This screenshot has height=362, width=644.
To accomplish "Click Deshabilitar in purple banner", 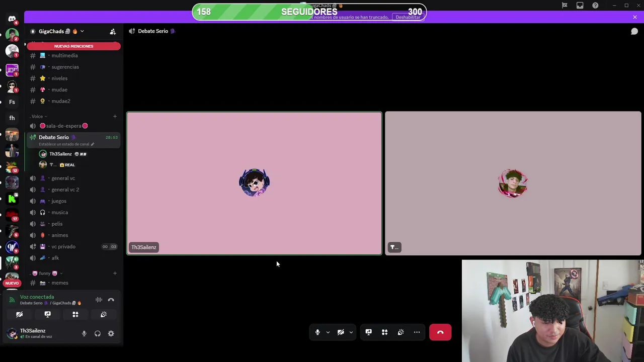I will (408, 17).
